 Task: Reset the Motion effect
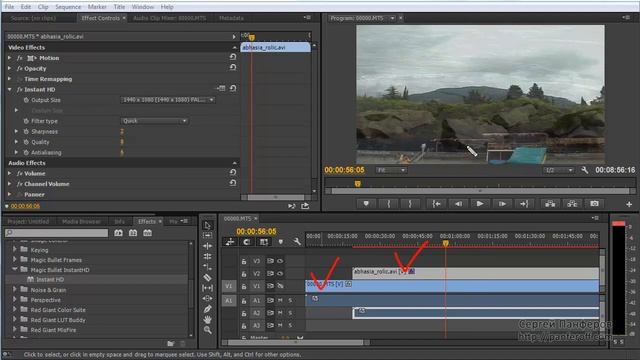(233, 57)
